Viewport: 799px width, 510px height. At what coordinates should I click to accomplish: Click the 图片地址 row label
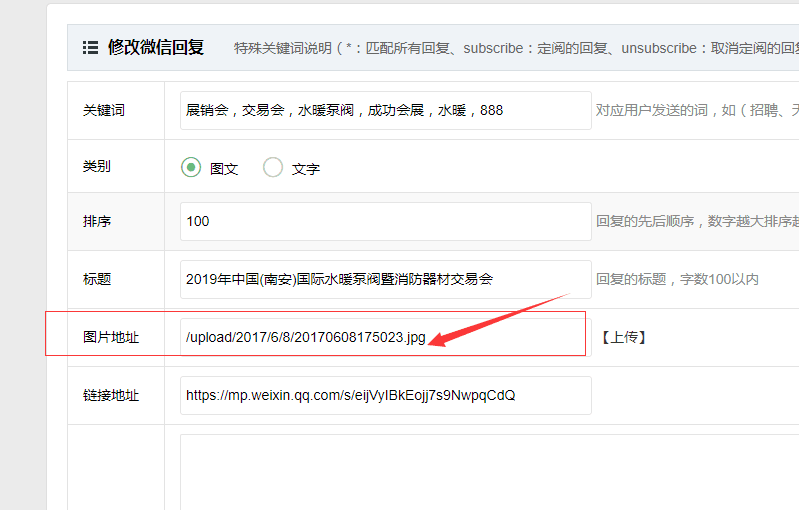coord(111,338)
